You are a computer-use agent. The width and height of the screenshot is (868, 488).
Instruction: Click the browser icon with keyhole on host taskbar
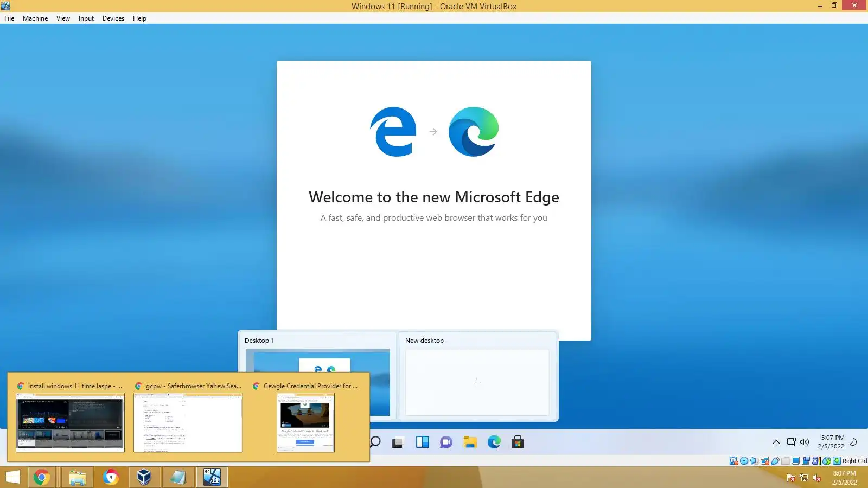coord(111,477)
